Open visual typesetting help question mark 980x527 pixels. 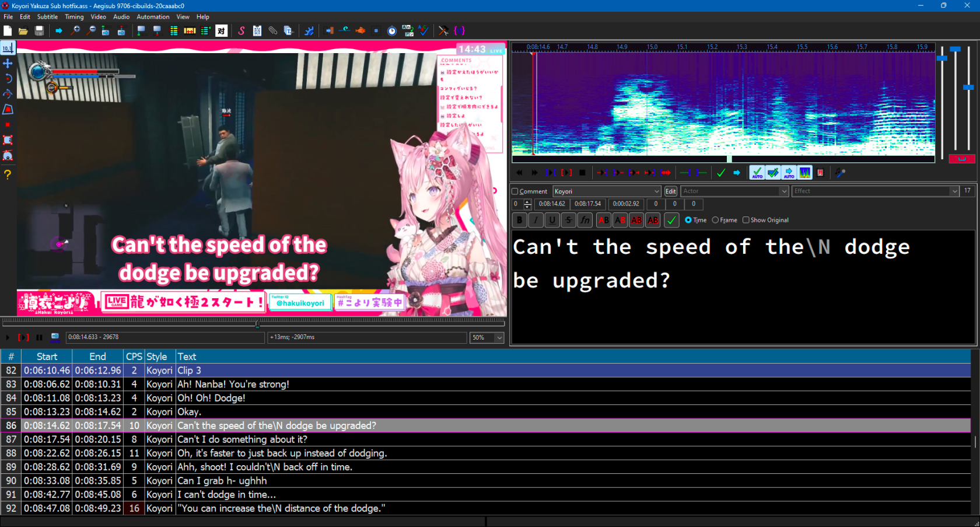click(x=8, y=174)
